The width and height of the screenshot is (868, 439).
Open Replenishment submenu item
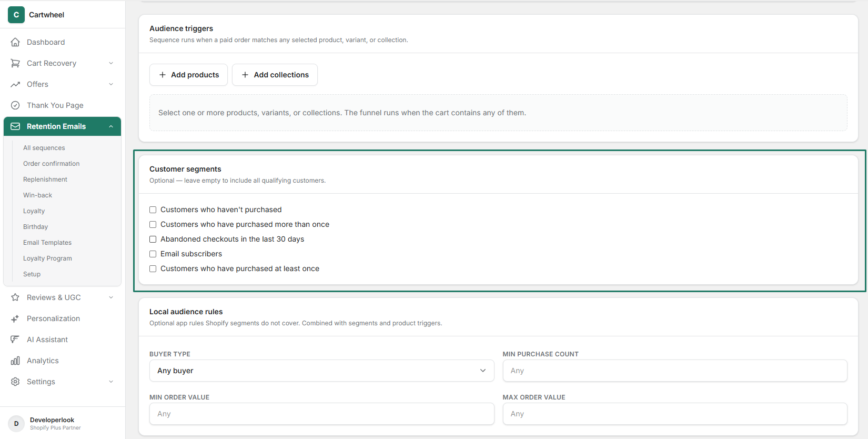[x=45, y=179]
